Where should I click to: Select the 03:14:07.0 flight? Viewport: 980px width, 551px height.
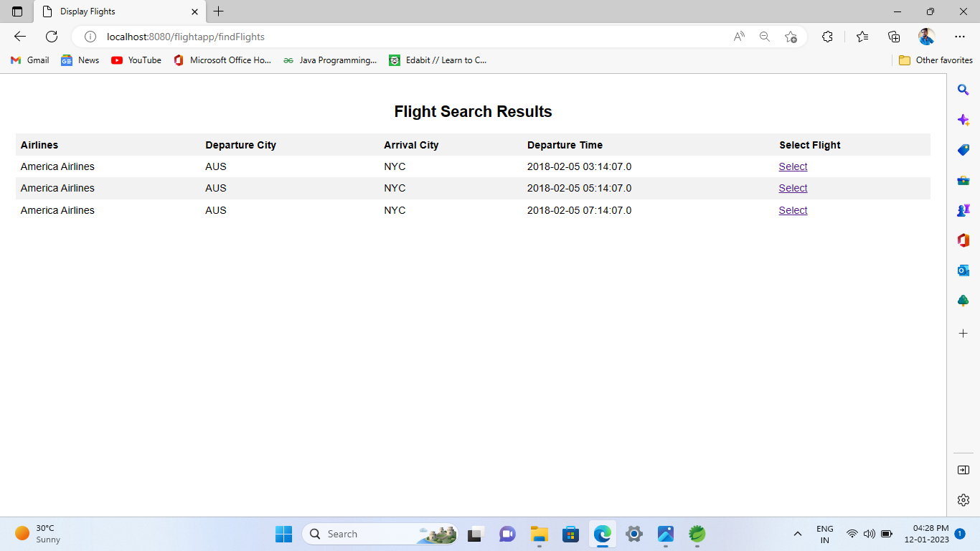(793, 166)
